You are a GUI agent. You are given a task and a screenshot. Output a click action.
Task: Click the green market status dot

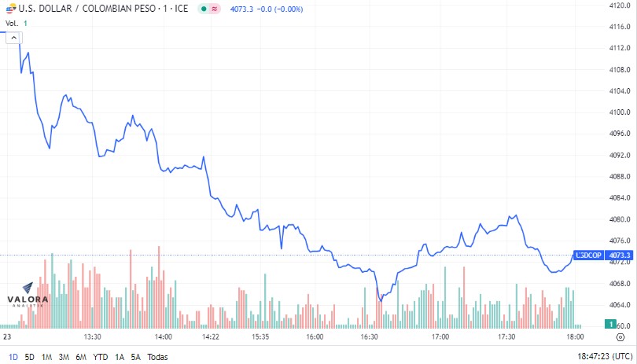pos(204,9)
